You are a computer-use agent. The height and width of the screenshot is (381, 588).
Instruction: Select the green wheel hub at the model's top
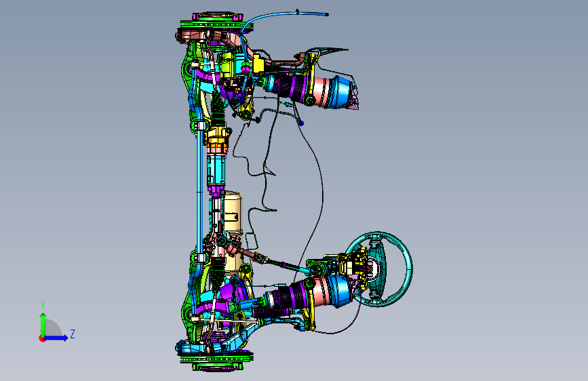coord(217,22)
